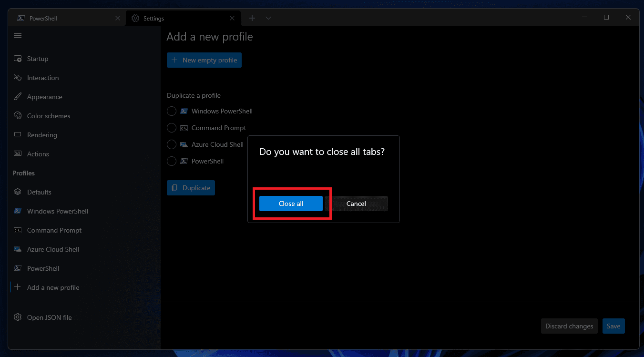This screenshot has width=644, height=357.
Task: Close the PowerShell tab with its X
Action: pyautogui.click(x=118, y=19)
